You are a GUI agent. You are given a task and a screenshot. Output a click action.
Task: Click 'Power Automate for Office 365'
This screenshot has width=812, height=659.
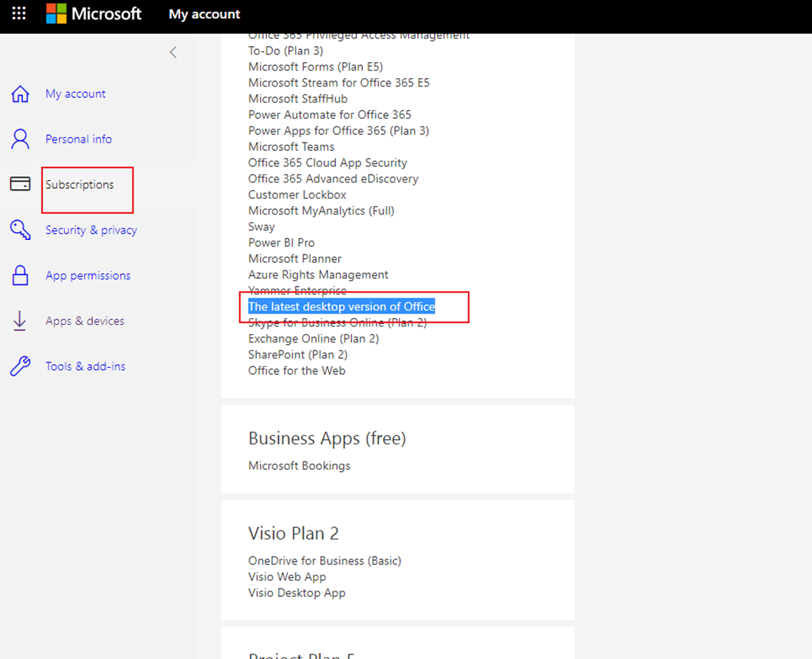[330, 115]
